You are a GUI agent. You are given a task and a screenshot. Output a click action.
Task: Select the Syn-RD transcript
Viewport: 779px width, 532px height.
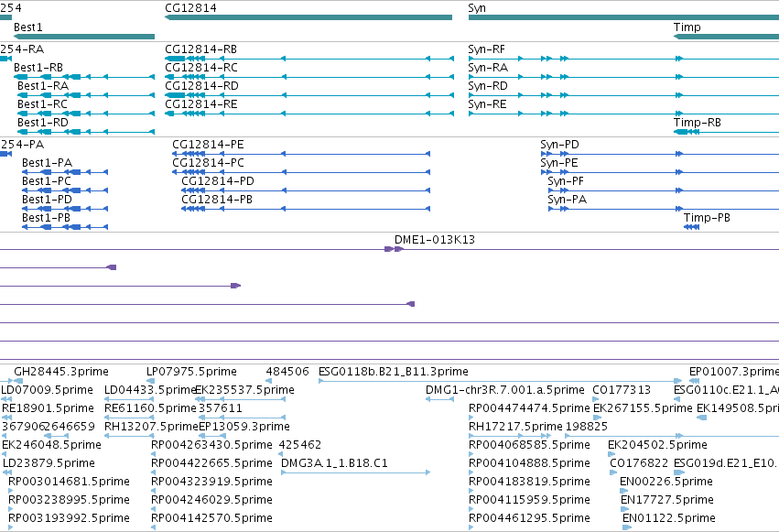[623, 95]
